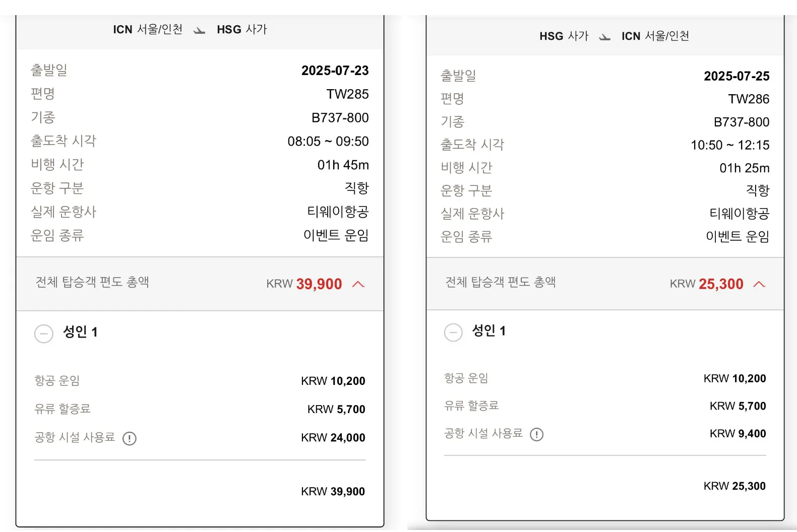Click the airplane icon in ICN to HSG header

(200, 30)
